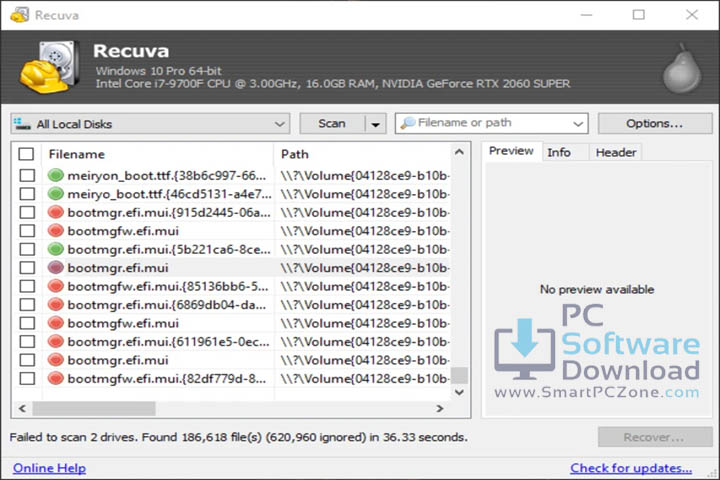
Task: Select the bootmgfw.efi.mui.{82df779d-8... filename
Action: coord(167,378)
